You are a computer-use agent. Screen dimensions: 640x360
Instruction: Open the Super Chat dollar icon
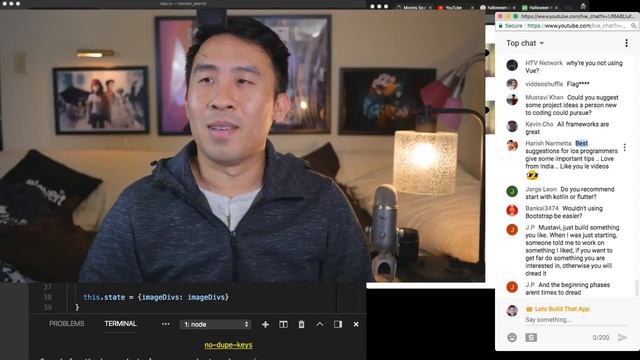[531, 338]
